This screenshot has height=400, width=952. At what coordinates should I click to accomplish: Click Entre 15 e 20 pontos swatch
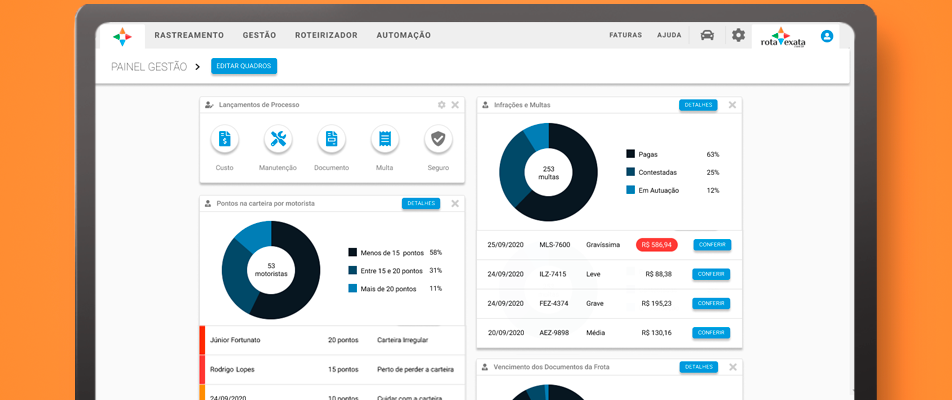pyautogui.click(x=353, y=270)
